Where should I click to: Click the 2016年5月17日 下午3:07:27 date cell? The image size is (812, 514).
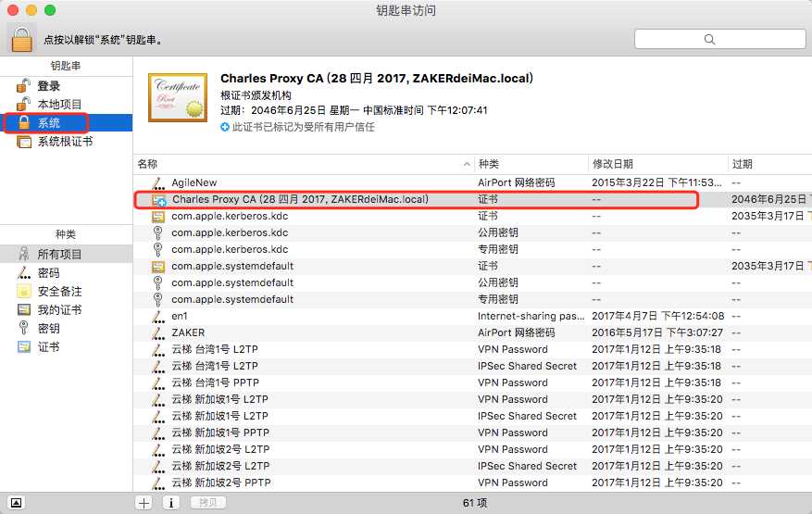(x=657, y=332)
